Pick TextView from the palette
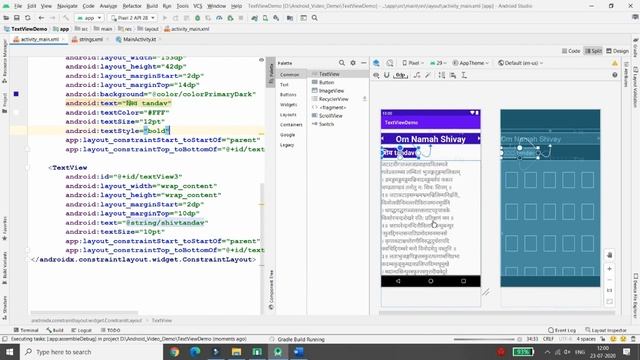640x360 pixels. pos(329,74)
